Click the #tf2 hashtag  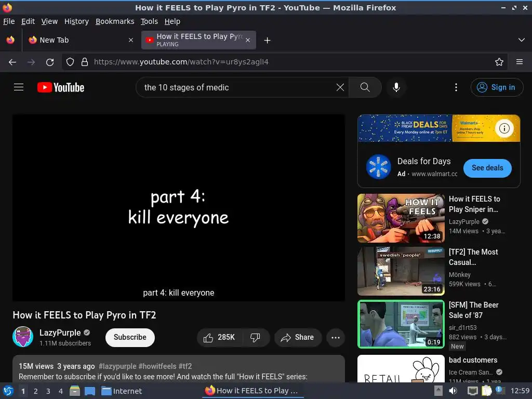tap(185, 366)
